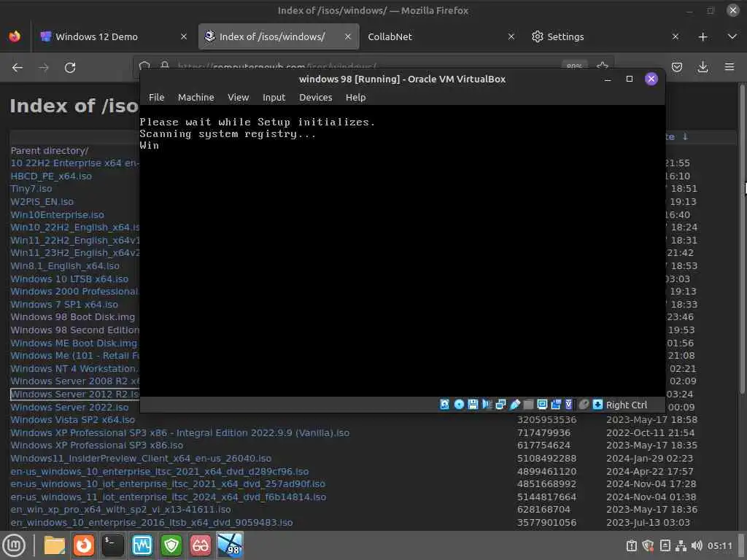The image size is (747, 560).
Task: Download Tiny7.iso from the listing
Action: 31,189
